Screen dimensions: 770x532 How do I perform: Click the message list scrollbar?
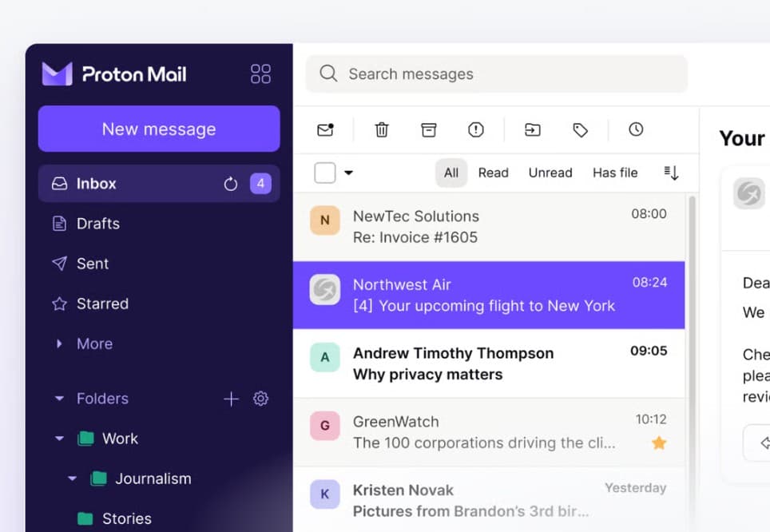pyautogui.click(x=692, y=363)
